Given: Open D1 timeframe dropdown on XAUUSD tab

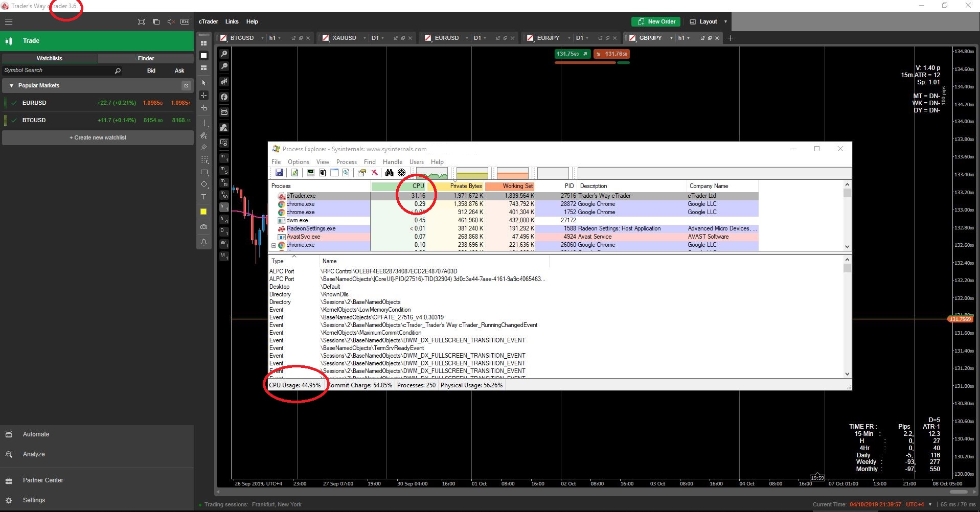Looking at the screenshot, I should click(x=382, y=38).
